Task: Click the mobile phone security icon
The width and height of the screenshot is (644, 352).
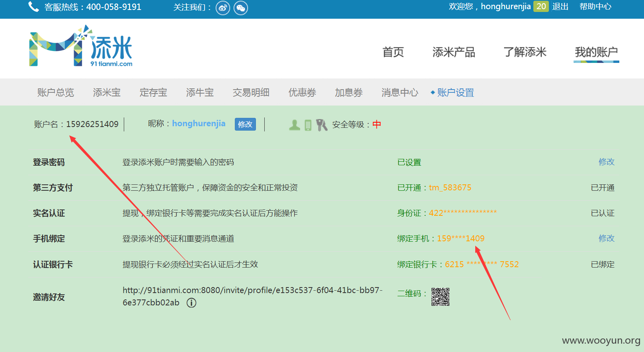Action: 308,125
